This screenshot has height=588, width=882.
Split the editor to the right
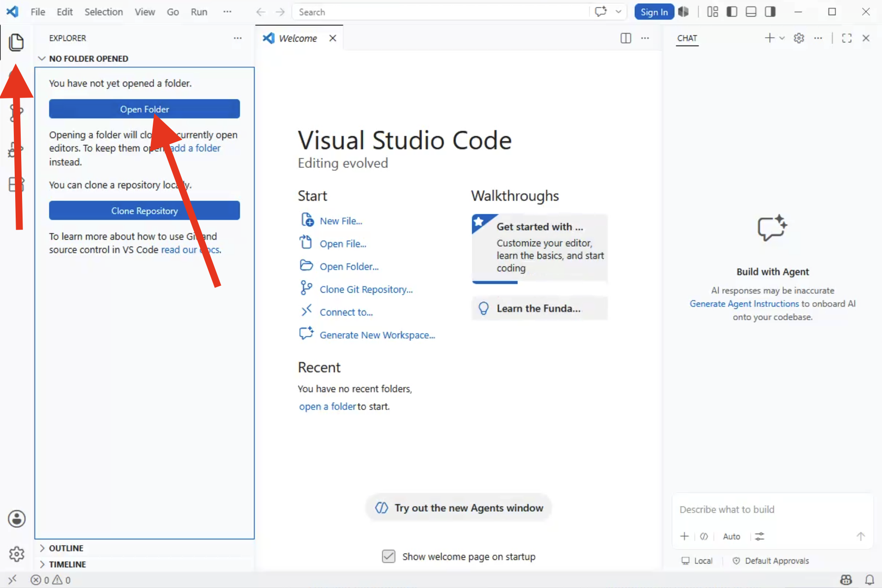(x=626, y=38)
